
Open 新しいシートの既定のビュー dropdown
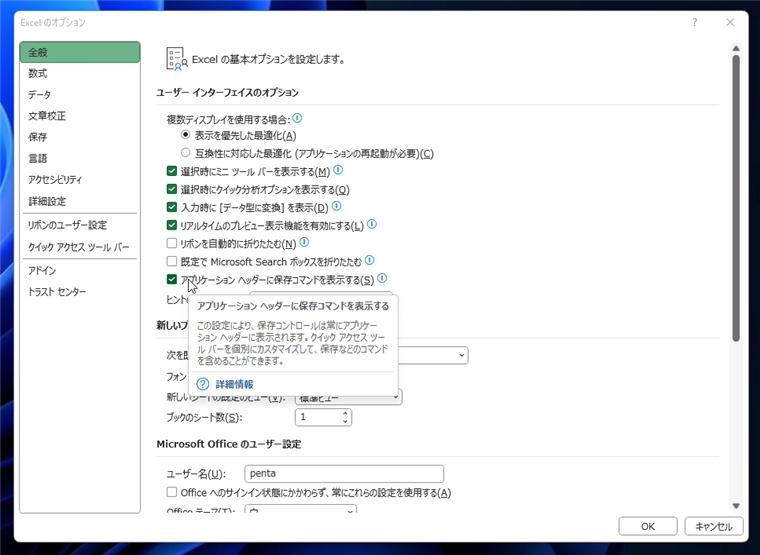(348, 397)
